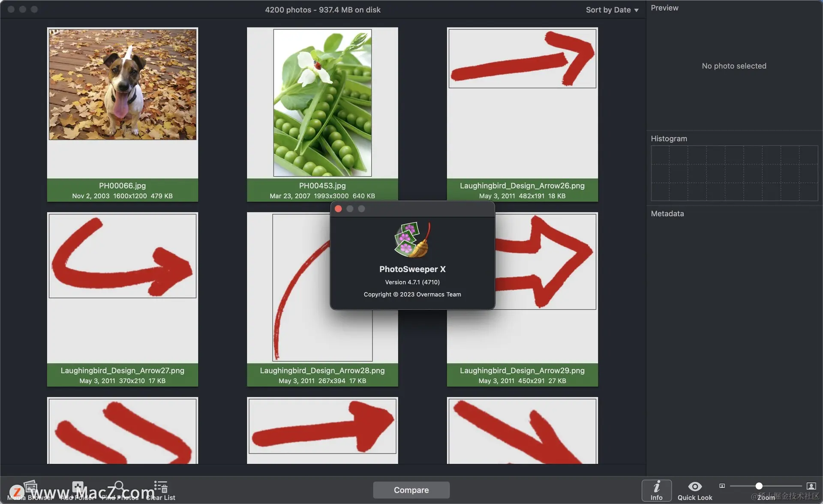
Task: Click the Laughingbird_Design_Arrow28.png file label
Action: (x=322, y=371)
